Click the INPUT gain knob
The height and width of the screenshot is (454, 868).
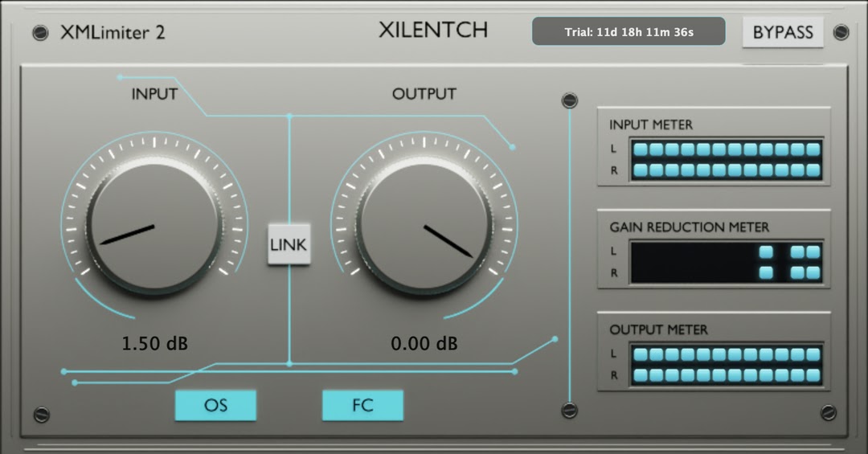[154, 226]
